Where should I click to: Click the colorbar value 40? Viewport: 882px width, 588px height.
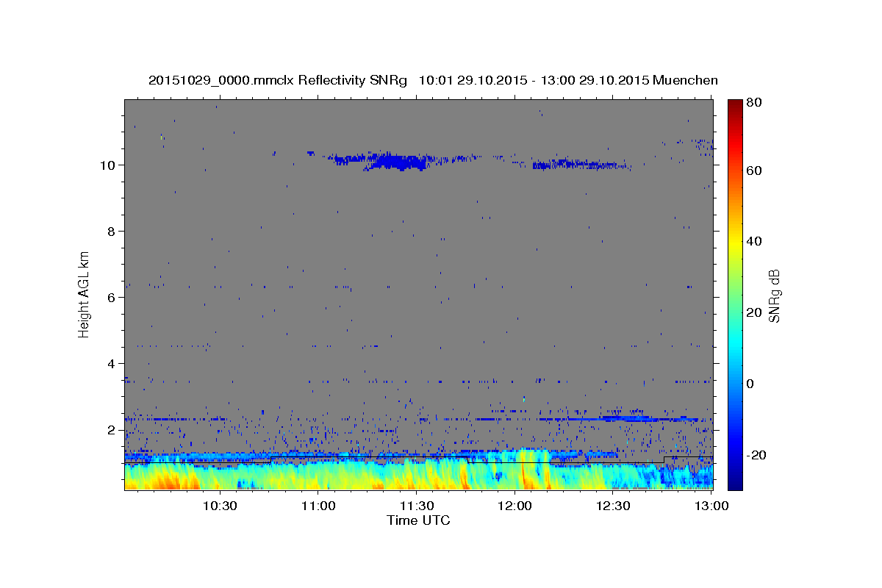(753, 241)
